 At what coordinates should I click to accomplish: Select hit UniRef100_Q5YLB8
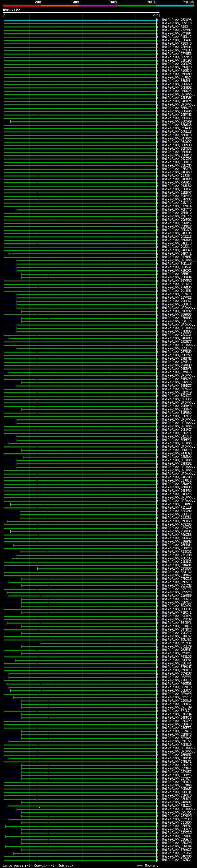(x=177, y=50)
